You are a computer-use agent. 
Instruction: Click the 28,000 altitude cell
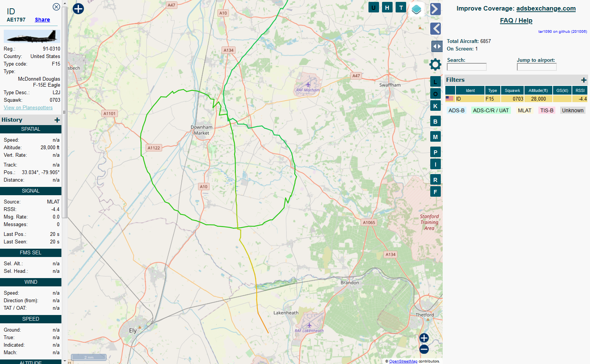[x=538, y=99]
